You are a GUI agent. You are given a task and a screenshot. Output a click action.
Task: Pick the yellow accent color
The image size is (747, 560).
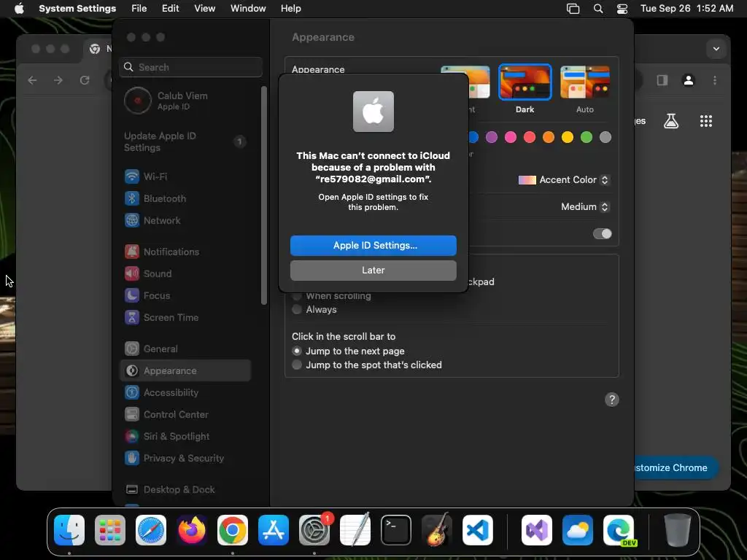coord(568,138)
